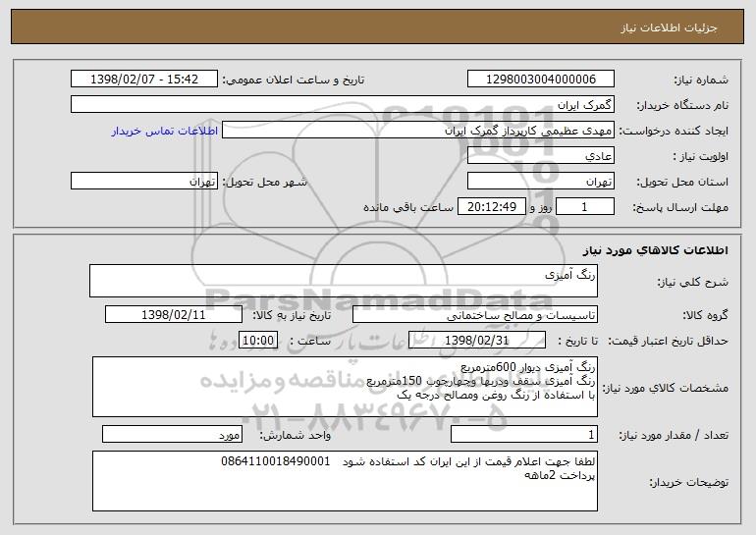This screenshot has width=756, height=535.
Task: Click the label حداقل تاریخ اعتبار قیمت
Action: 668,342
